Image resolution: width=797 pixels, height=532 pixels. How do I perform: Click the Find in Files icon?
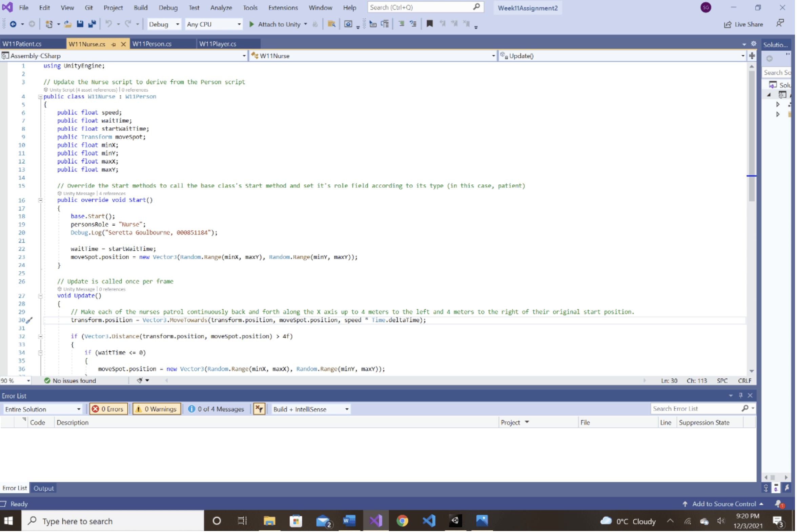[x=332, y=24]
